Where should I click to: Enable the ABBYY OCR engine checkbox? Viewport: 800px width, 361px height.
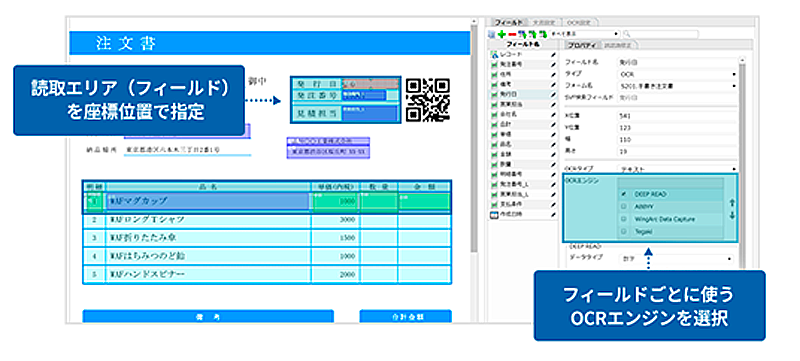[x=623, y=207]
